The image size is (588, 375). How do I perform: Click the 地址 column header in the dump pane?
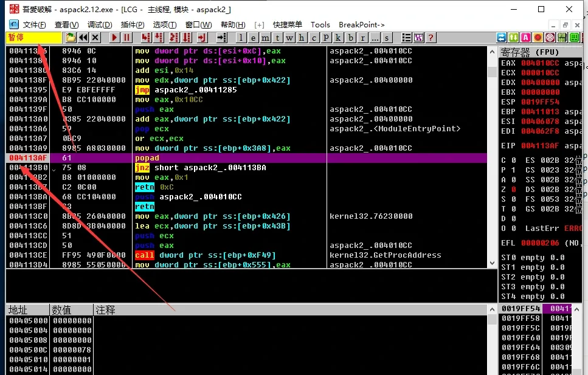(x=28, y=310)
